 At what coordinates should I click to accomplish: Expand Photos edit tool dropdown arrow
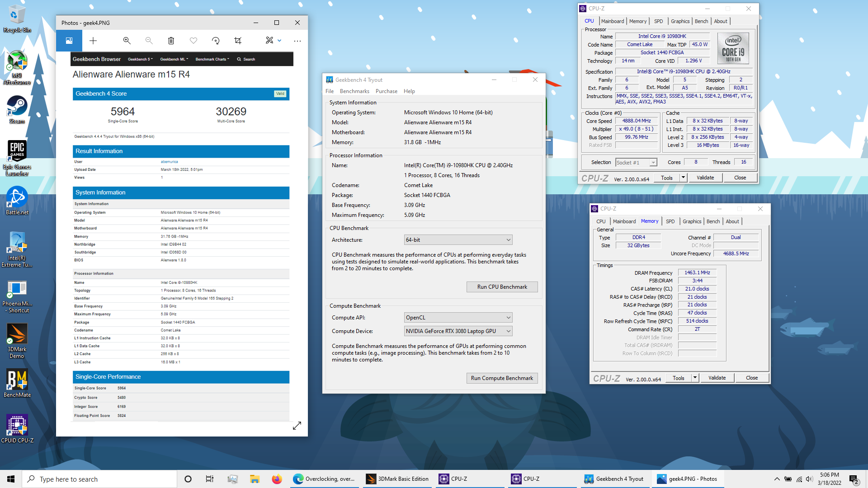tap(279, 41)
